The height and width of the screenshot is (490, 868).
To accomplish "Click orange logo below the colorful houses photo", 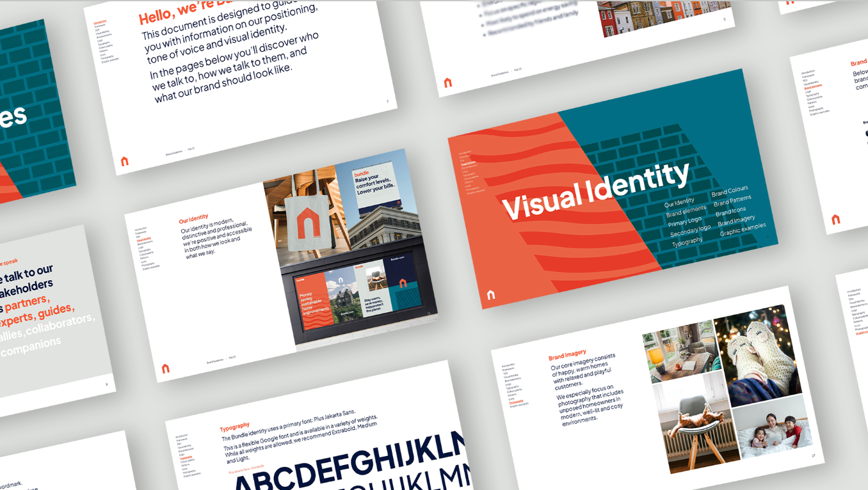I will coord(448,83).
